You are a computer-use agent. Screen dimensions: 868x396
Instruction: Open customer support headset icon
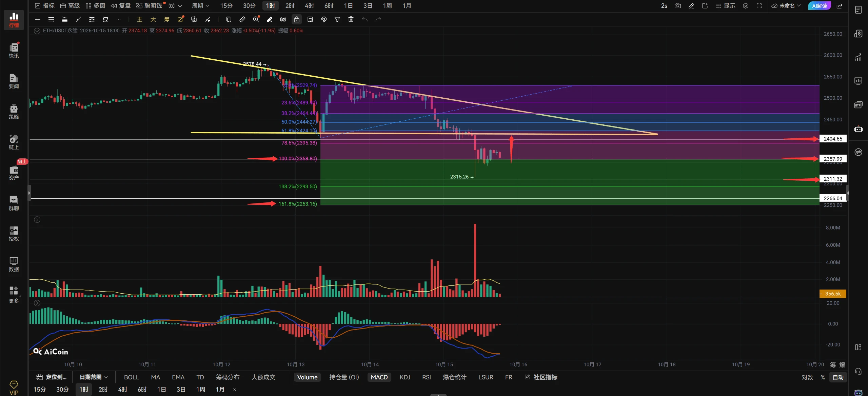click(858, 371)
